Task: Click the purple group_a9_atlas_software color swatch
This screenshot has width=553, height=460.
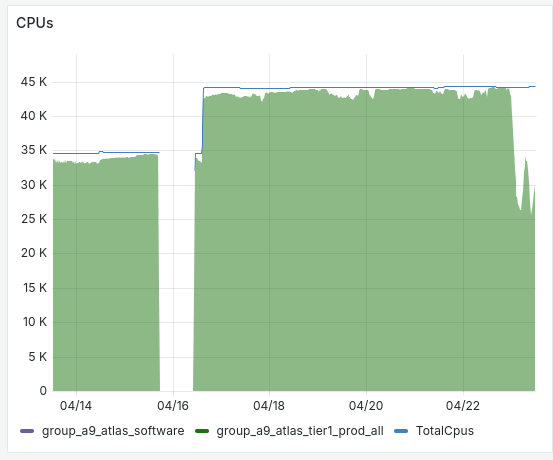Action: (27, 431)
